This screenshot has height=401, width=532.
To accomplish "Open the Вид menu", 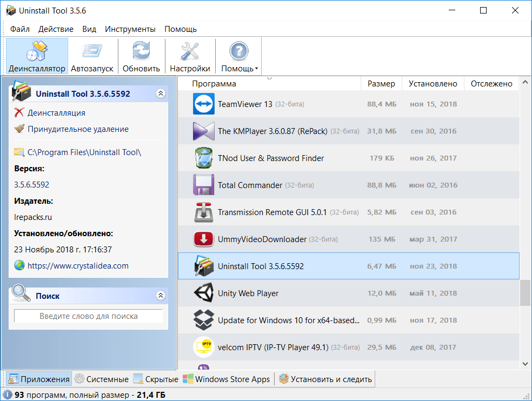I will coord(89,29).
